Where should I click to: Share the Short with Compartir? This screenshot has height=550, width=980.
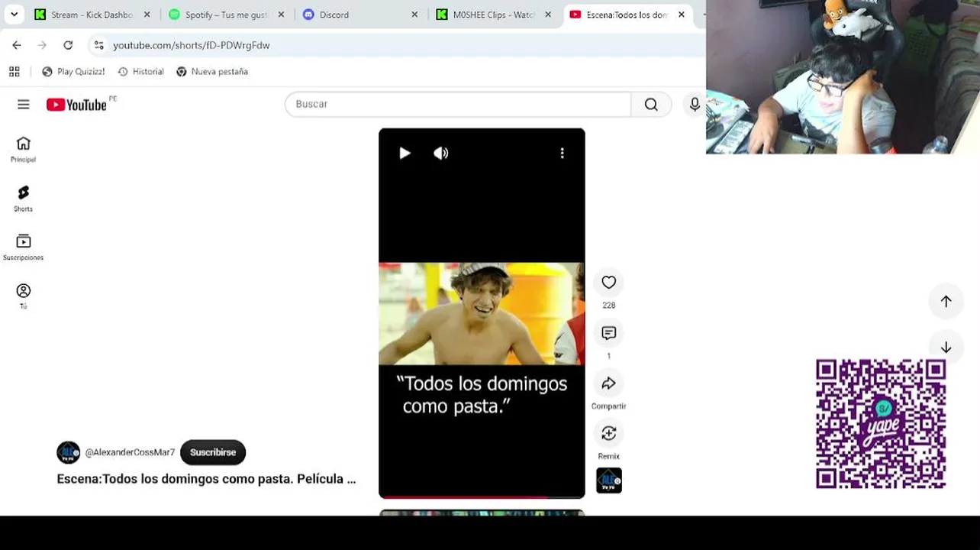click(608, 383)
